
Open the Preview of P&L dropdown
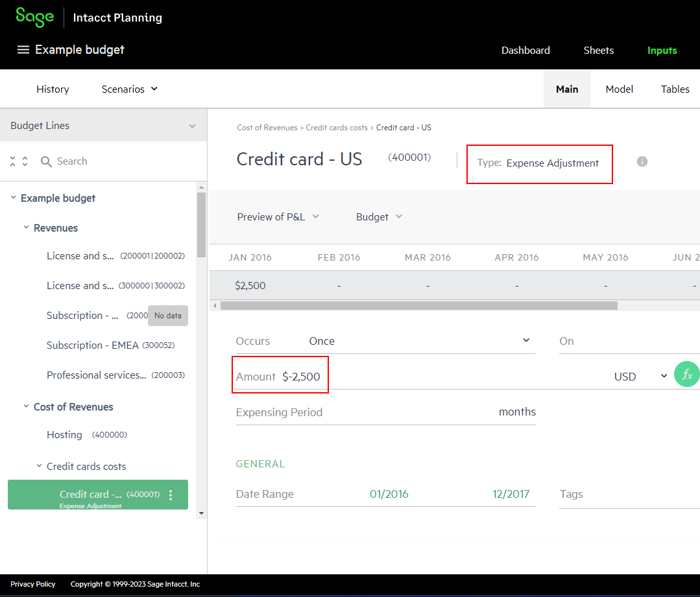(x=278, y=217)
